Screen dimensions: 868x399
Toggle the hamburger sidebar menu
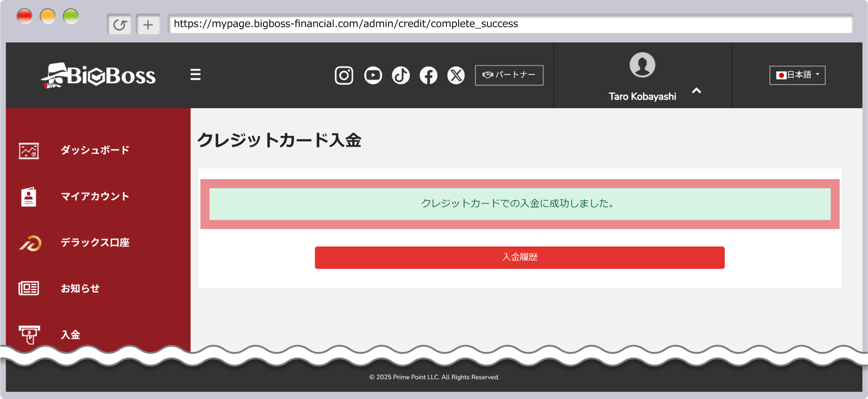[x=195, y=74]
